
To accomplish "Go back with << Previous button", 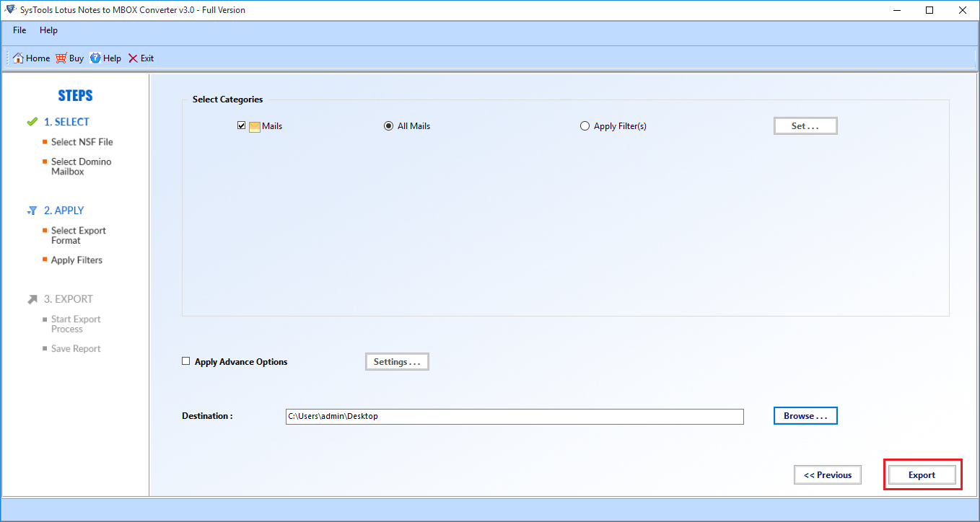I will pyautogui.click(x=828, y=475).
